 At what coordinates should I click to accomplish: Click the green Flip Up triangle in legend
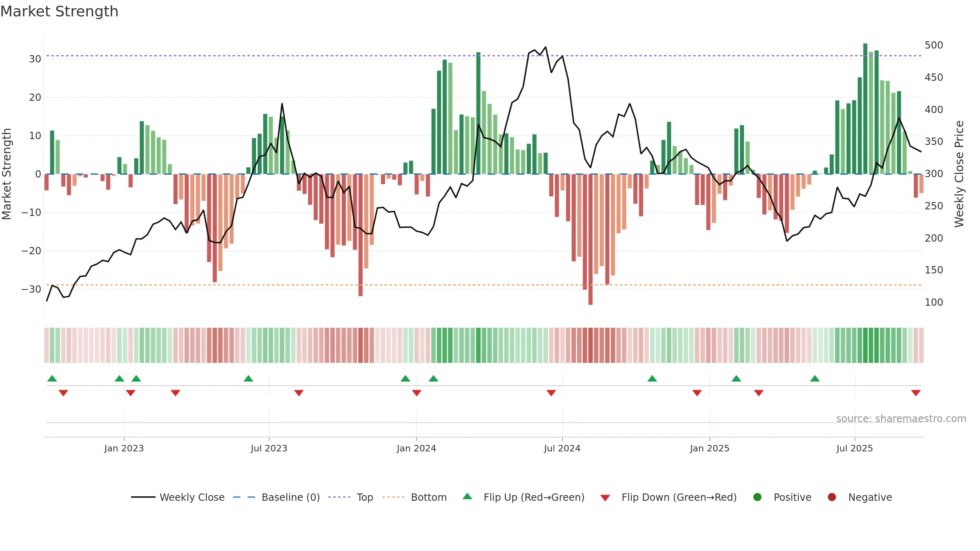[468, 496]
